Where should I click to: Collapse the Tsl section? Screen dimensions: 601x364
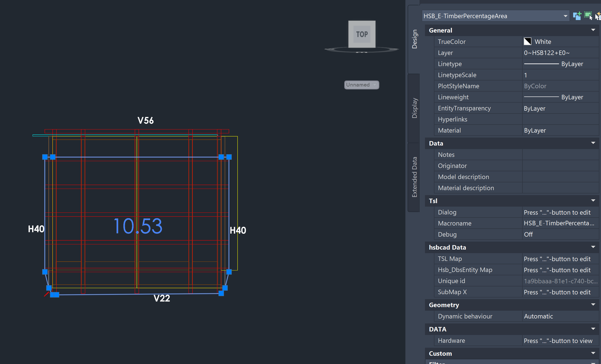(593, 201)
